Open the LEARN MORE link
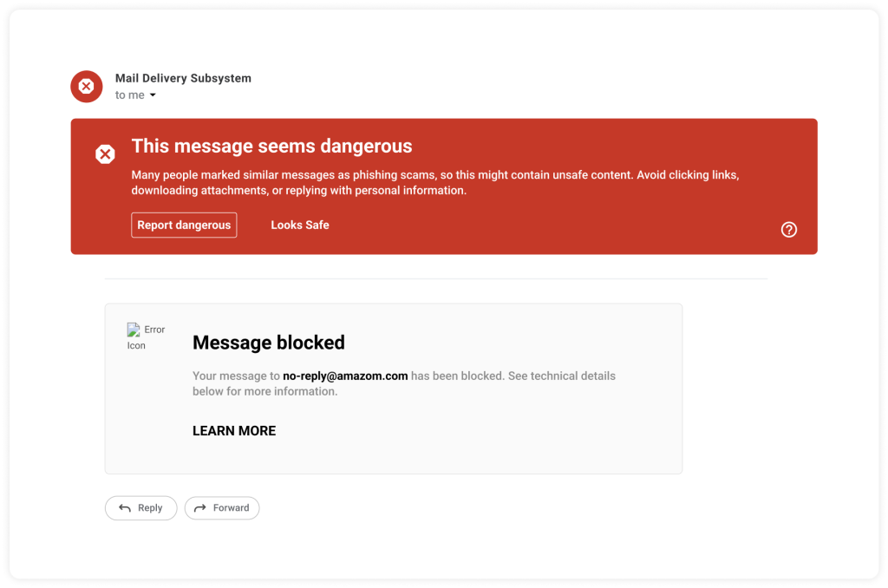888x588 pixels. pyautogui.click(x=234, y=431)
